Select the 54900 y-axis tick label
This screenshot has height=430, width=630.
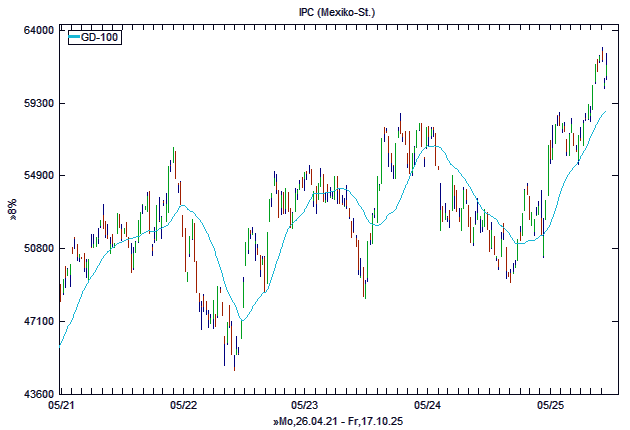38,176
